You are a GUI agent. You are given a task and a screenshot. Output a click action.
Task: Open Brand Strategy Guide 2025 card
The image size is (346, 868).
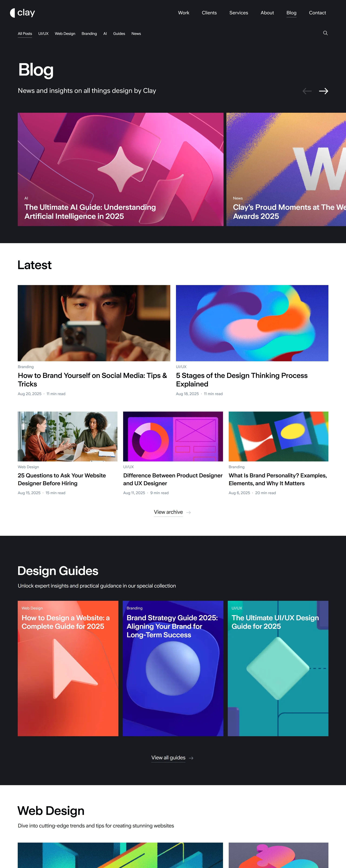[x=173, y=669]
